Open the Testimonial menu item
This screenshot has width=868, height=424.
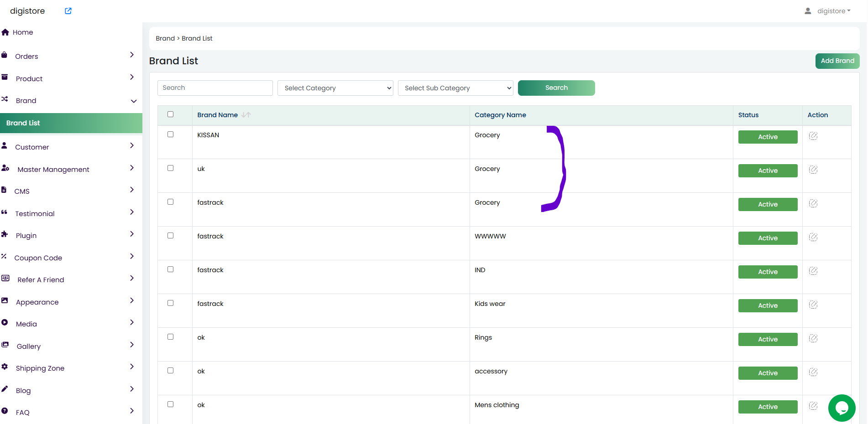[35, 213]
